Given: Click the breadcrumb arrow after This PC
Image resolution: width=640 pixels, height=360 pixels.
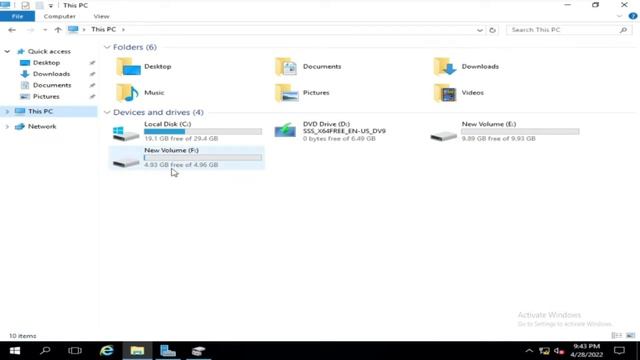Looking at the screenshot, I should click(123, 30).
